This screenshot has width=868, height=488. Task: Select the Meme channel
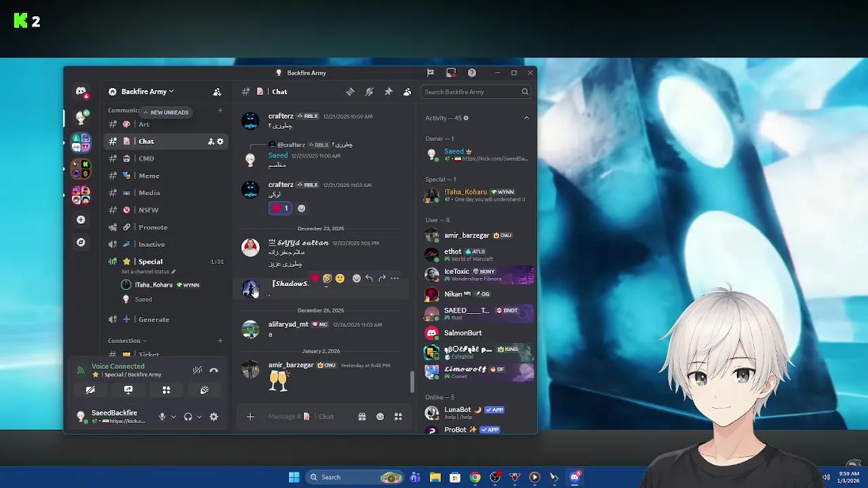166,176
